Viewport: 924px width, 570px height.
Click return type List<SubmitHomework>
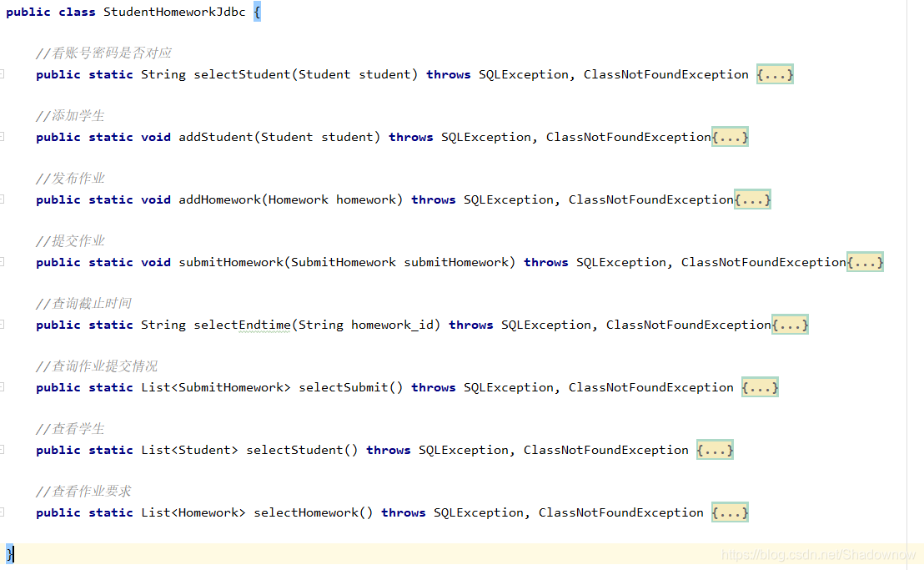(216, 387)
